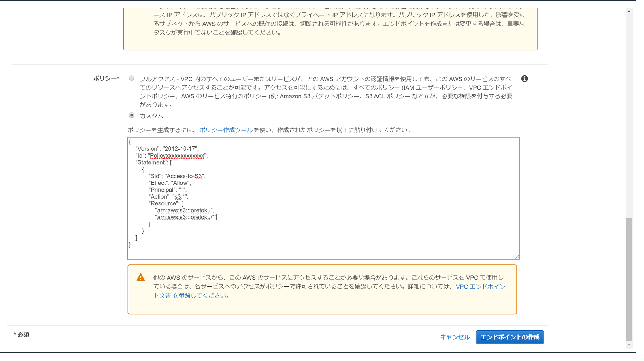Viewport: 644px width, 361px height.
Task: Click the info icon beside policy options
Action: [x=524, y=79]
